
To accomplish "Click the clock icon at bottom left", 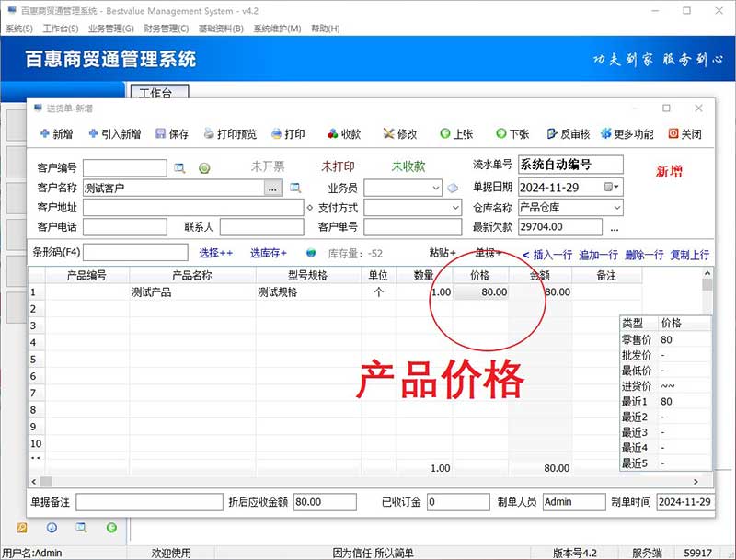I will click(x=52, y=528).
